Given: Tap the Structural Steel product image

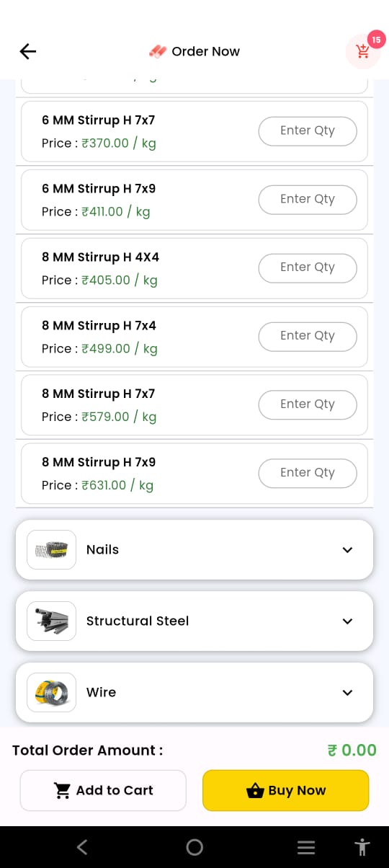Looking at the screenshot, I should 51,621.
